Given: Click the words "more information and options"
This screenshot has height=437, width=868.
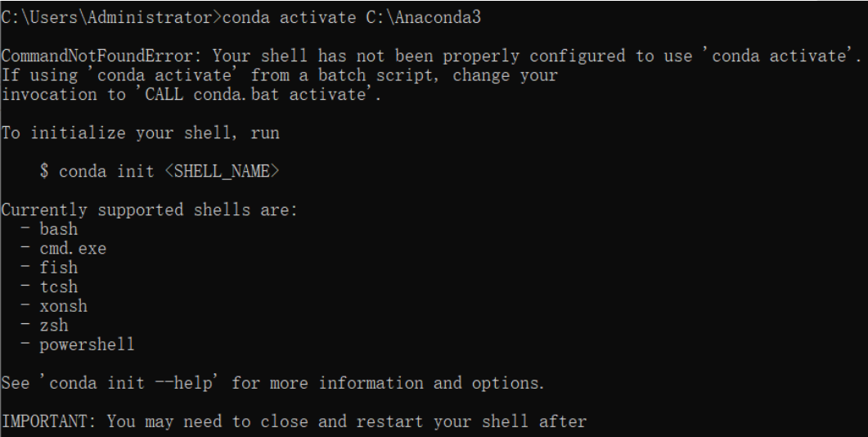Looking at the screenshot, I should [x=431, y=383].
